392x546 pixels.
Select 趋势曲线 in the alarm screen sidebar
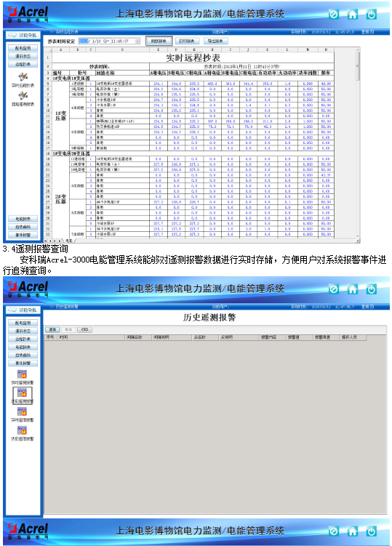23,356
